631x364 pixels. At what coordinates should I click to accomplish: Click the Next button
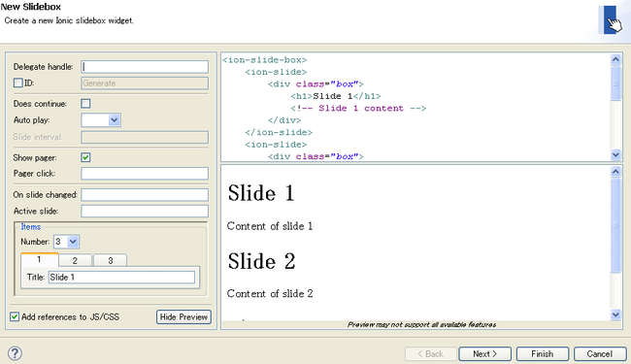coord(485,354)
